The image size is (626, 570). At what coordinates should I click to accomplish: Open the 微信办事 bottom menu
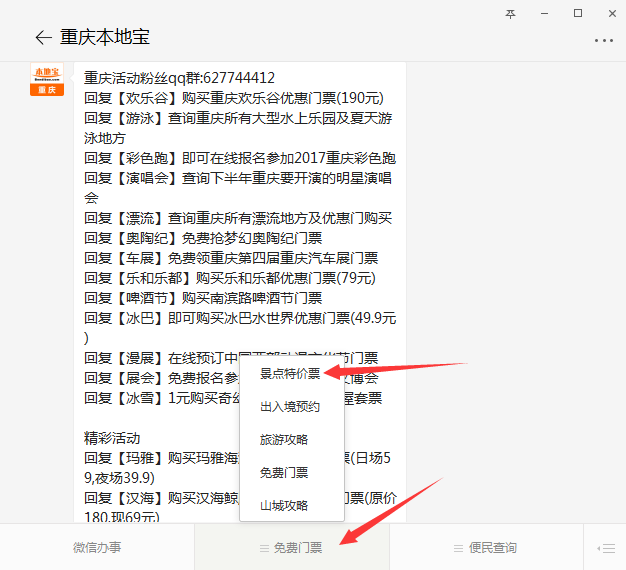coord(97,547)
